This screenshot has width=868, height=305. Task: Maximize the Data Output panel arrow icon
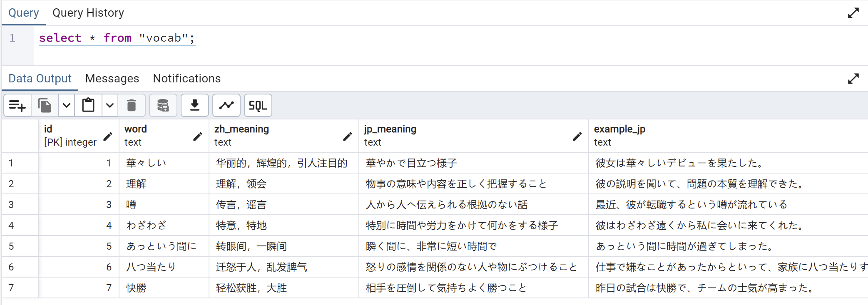pos(853,79)
